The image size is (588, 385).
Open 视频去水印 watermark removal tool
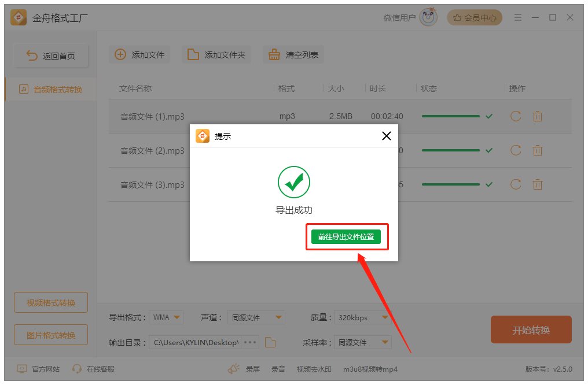tap(313, 369)
